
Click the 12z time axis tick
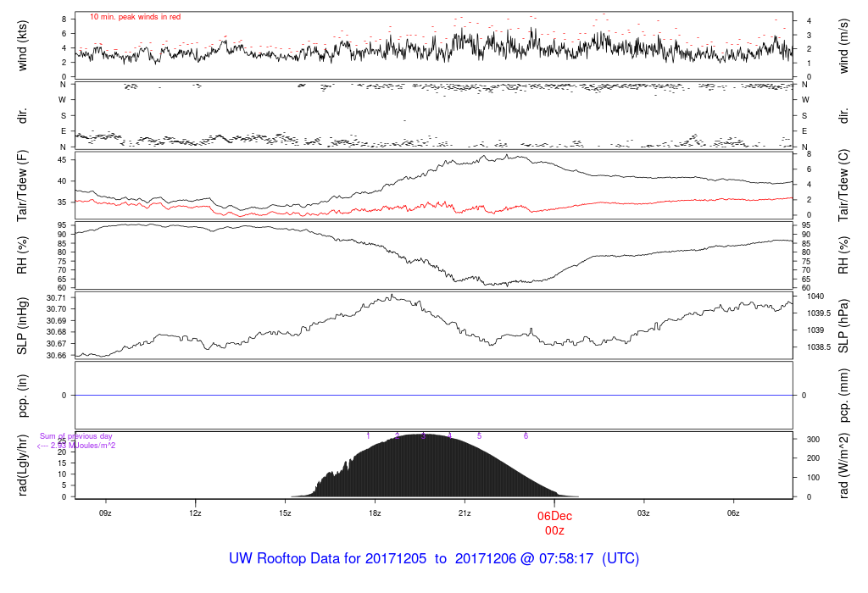(195, 513)
